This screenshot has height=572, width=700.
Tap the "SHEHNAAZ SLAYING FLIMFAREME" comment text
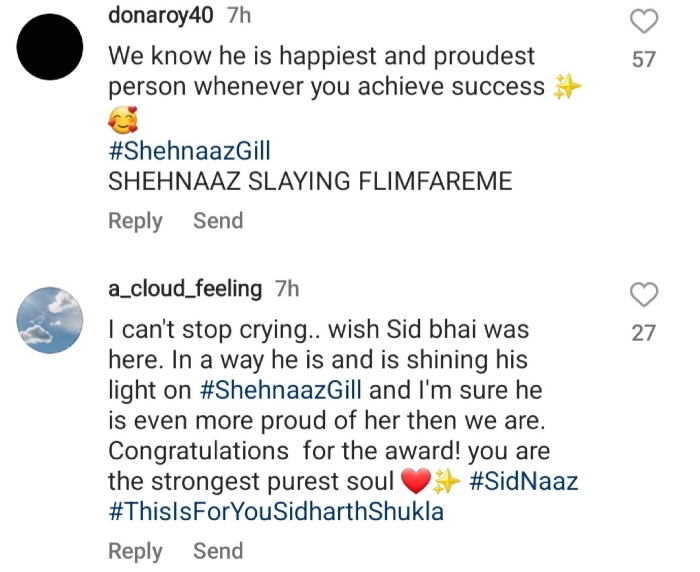310,181
